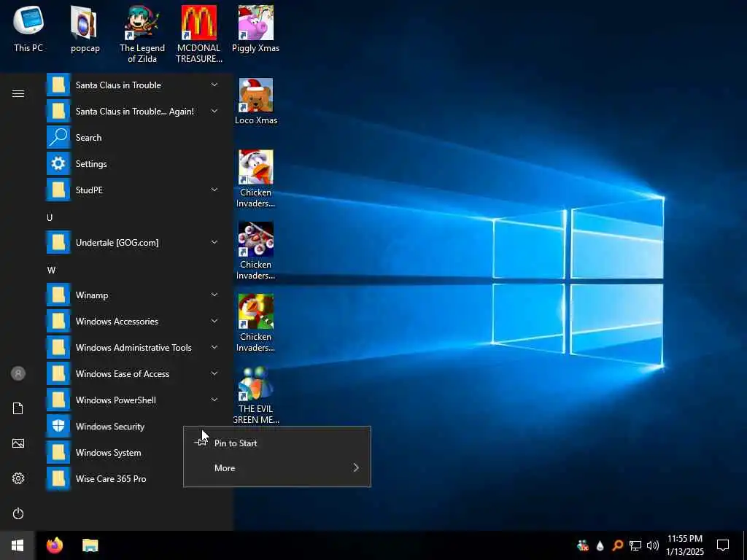The width and height of the screenshot is (747, 560).
Task: Open the user account icon in Start
Action: click(x=18, y=373)
